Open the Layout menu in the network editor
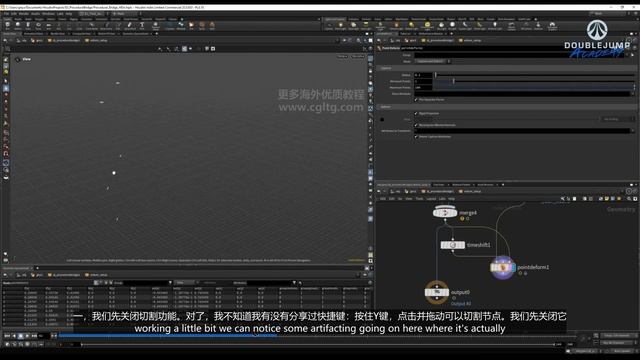This screenshot has width=640, height=360. 431,199
